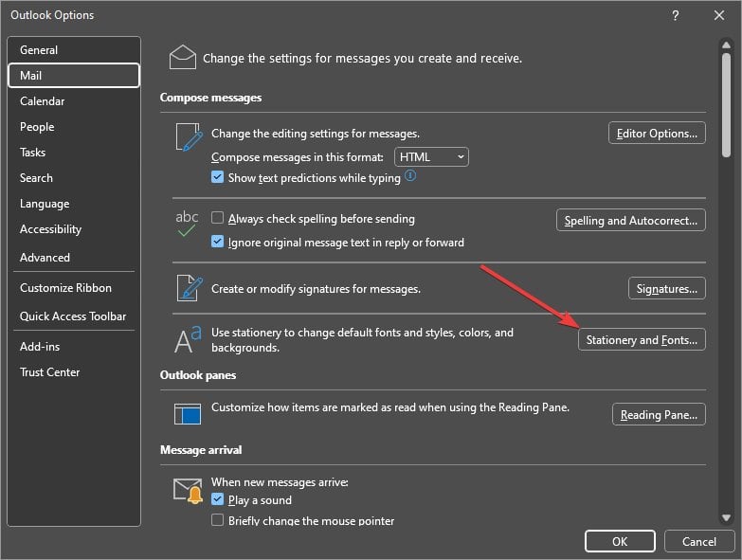Click the vertical scrollbar thumb

(x=726, y=104)
